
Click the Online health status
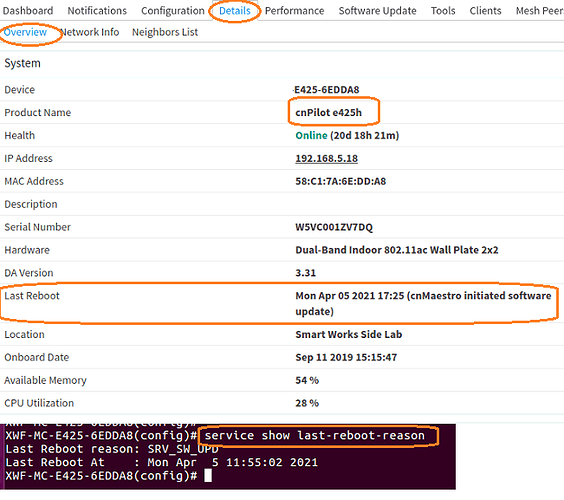[311, 136]
